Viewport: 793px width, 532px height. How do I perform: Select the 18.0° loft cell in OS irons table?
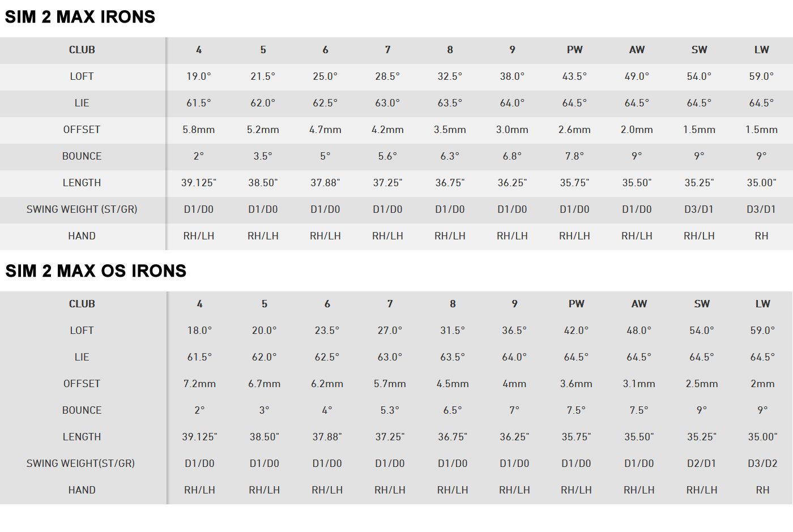pos(199,331)
